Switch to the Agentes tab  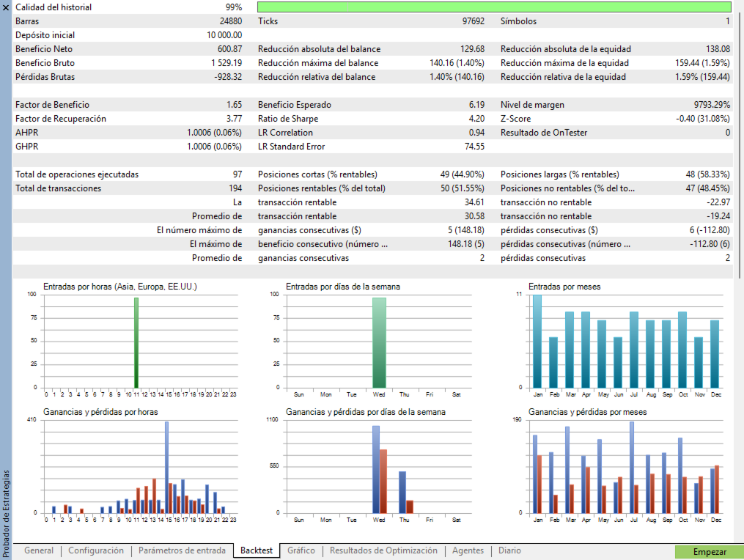[468, 550]
